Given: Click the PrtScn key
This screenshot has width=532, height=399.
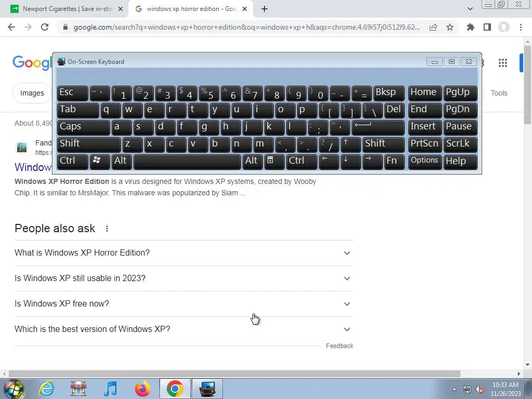Looking at the screenshot, I should click(x=425, y=144).
